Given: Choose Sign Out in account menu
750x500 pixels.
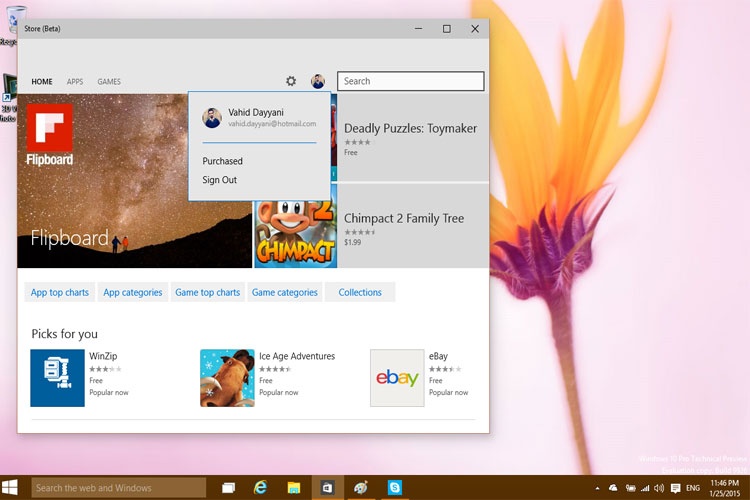Looking at the screenshot, I should (220, 180).
